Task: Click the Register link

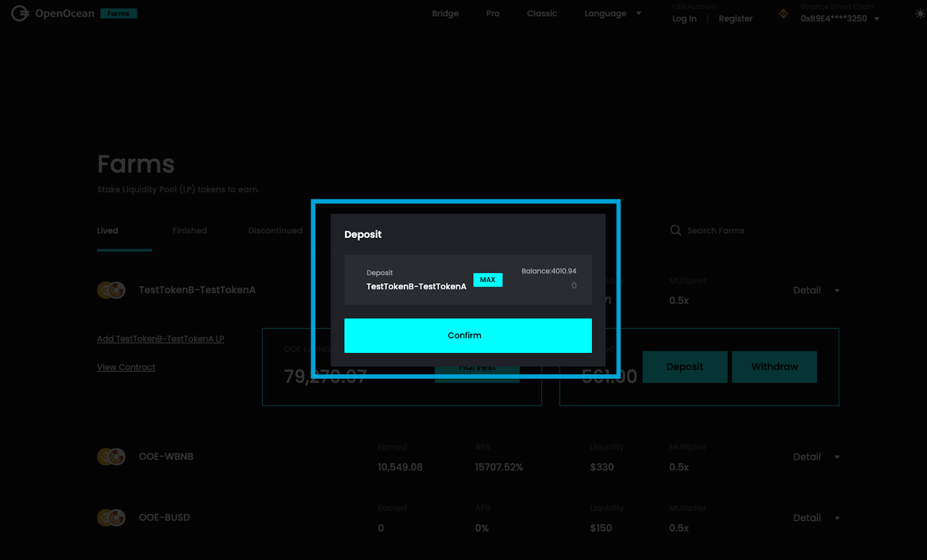Action: tap(736, 19)
